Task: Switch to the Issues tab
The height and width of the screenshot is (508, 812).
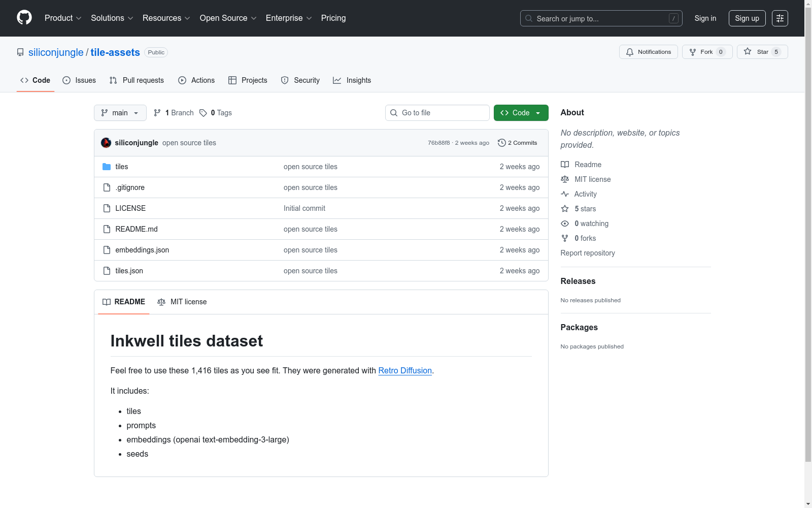Action: (79, 80)
